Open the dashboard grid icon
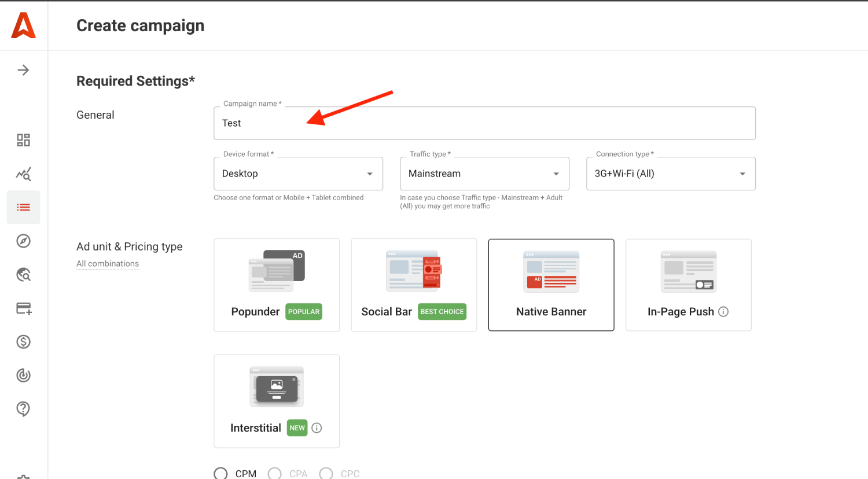868x479 pixels. coord(23,140)
